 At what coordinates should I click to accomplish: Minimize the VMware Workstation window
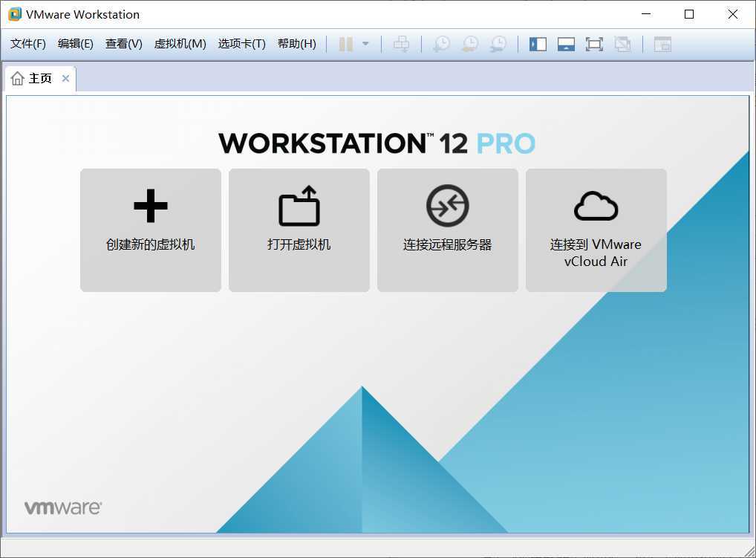point(646,14)
